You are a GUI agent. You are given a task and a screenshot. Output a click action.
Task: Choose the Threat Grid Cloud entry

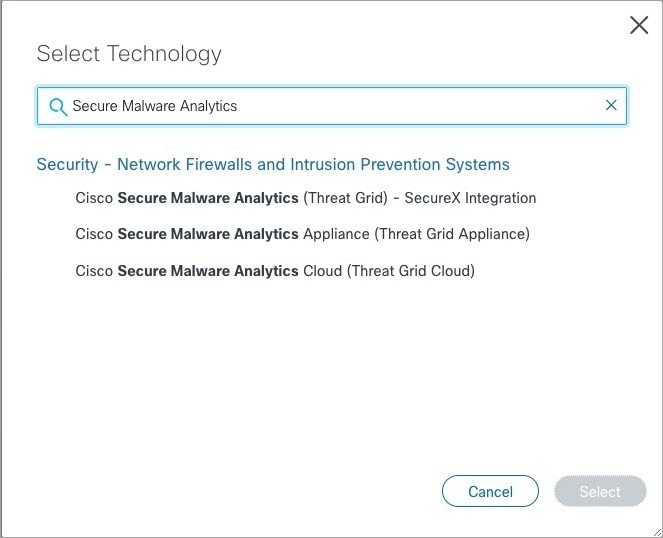[x=275, y=271]
